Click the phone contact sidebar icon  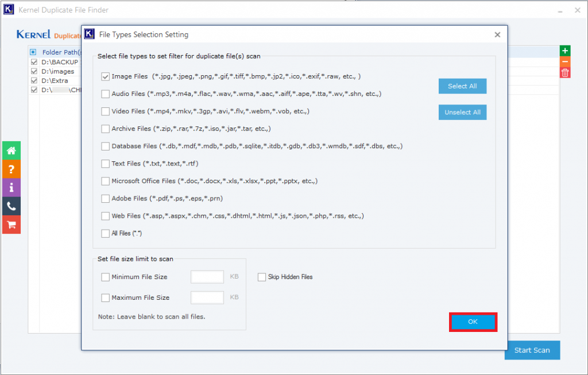[11, 206]
